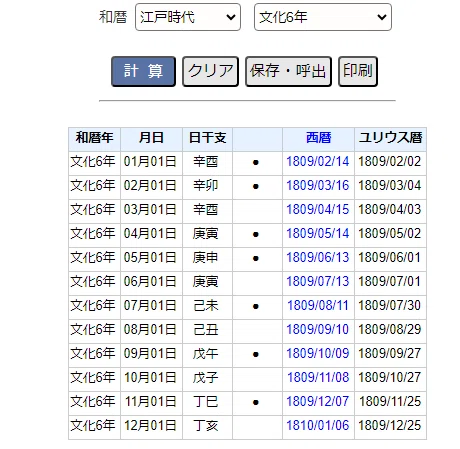Select the 己未 day-stem cell
Screen dimensions: 460x449
click(207, 306)
